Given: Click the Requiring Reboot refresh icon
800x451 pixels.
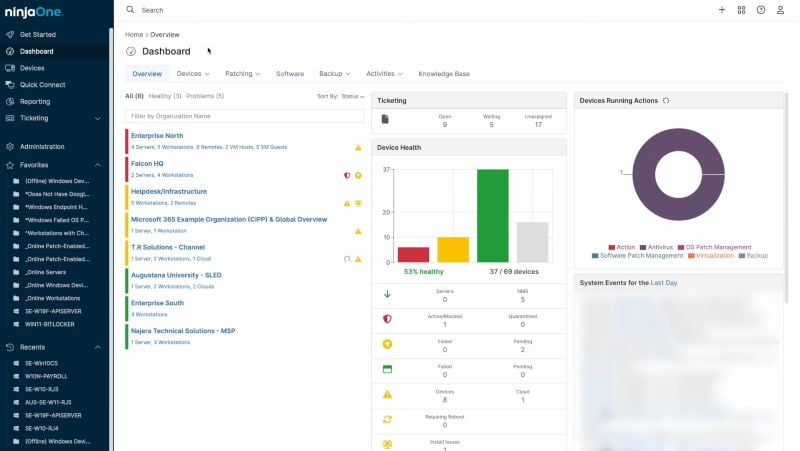Looking at the screenshot, I should (387, 419).
